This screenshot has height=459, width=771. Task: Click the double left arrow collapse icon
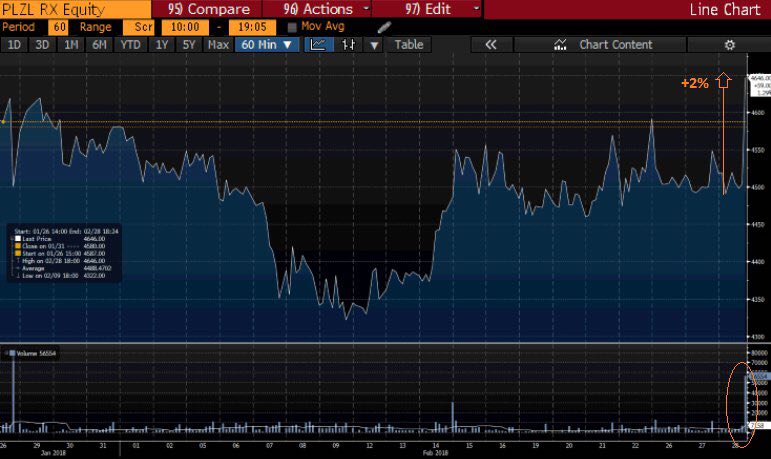(491, 45)
